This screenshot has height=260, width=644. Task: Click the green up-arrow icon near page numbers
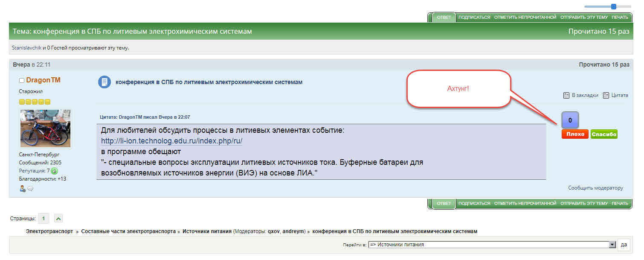(x=58, y=219)
